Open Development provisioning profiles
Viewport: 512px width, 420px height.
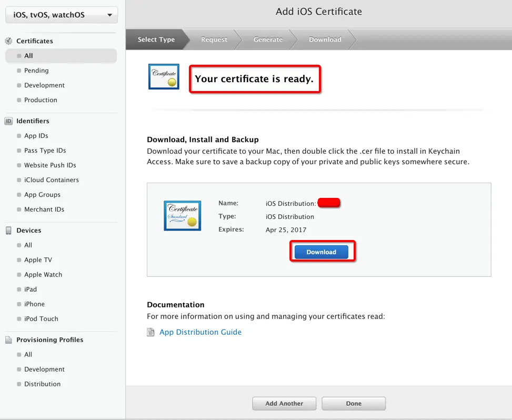pyautogui.click(x=44, y=369)
